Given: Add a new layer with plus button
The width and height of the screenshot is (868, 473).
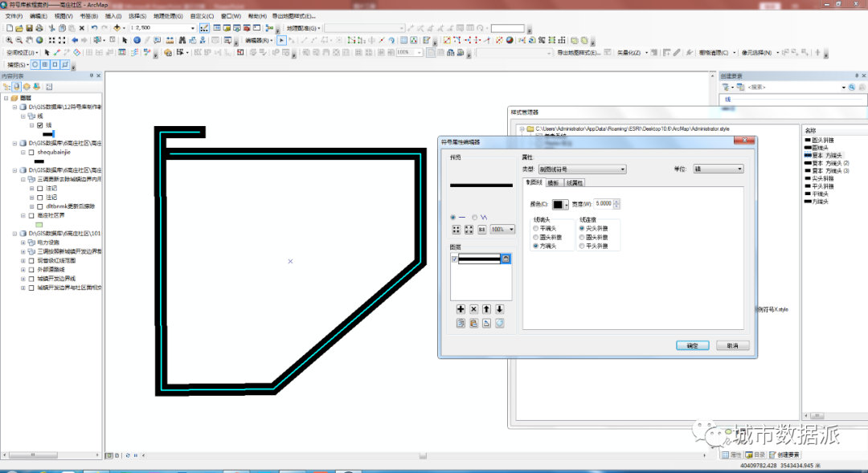Looking at the screenshot, I should pyautogui.click(x=461, y=309).
